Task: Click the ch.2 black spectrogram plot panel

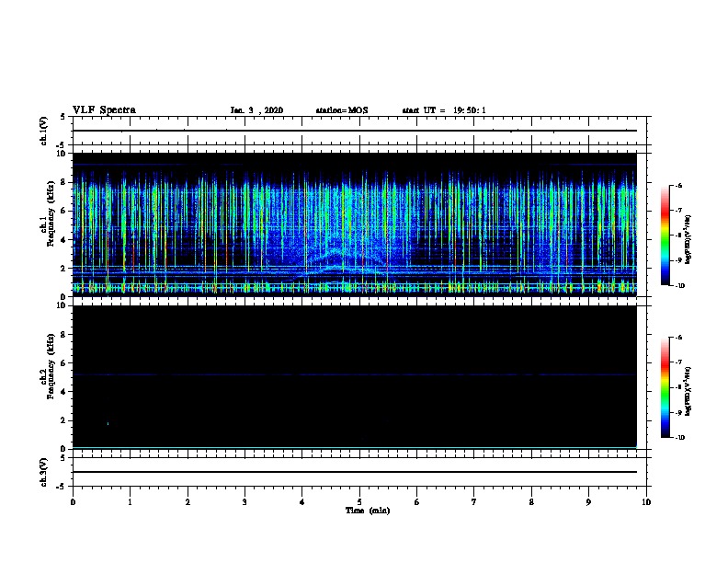Action: coord(355,377)
